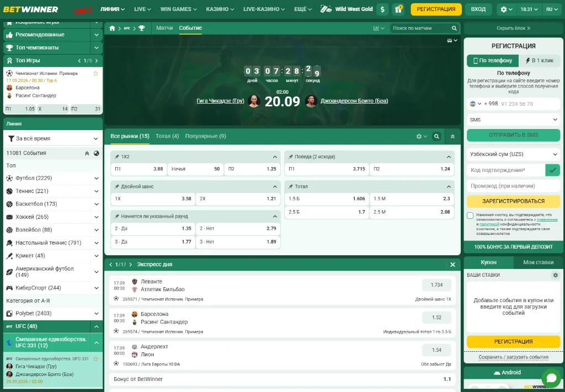Open the RU language dropdown

point(552,9)
